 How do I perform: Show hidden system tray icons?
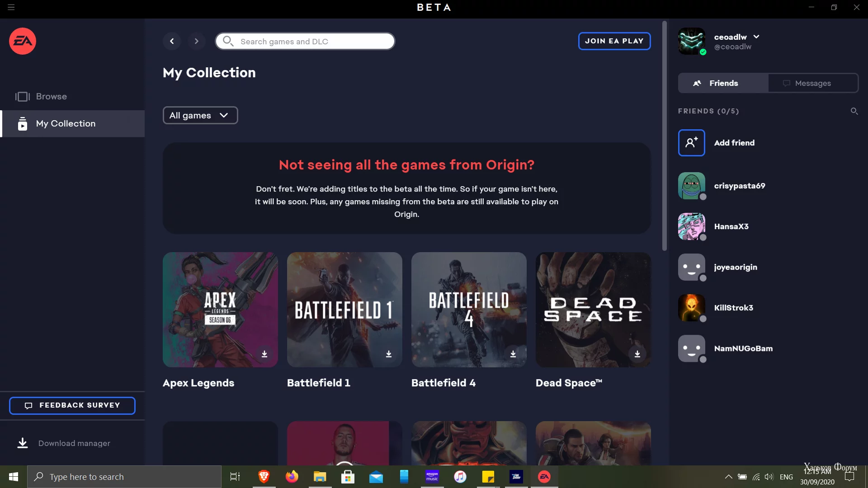click(x=728, y=477)
